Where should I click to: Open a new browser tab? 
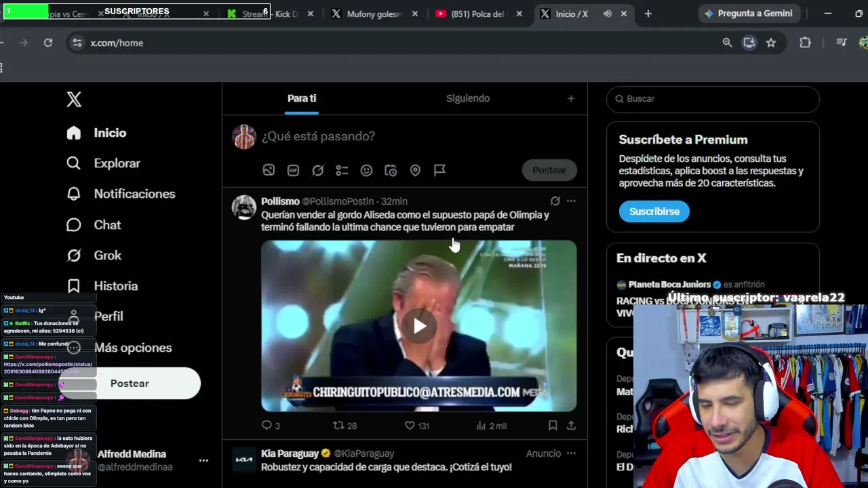click(648, 14)
